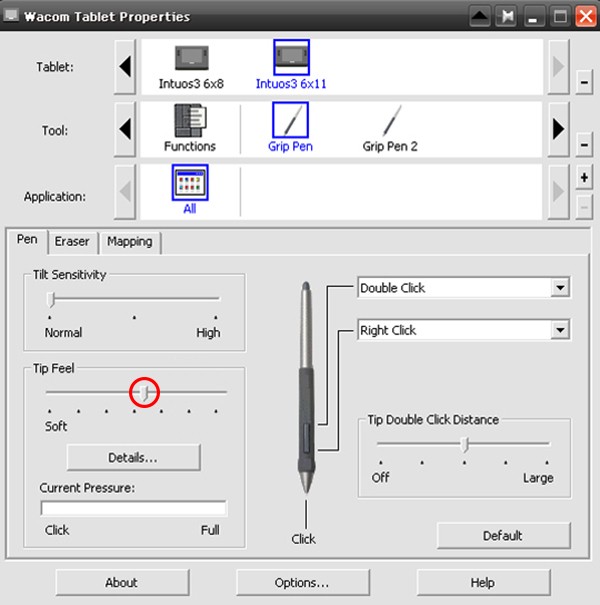Close the Wacom Tablet Properties window
Viewport: 600px width, 605px height.
coord(586,16)
